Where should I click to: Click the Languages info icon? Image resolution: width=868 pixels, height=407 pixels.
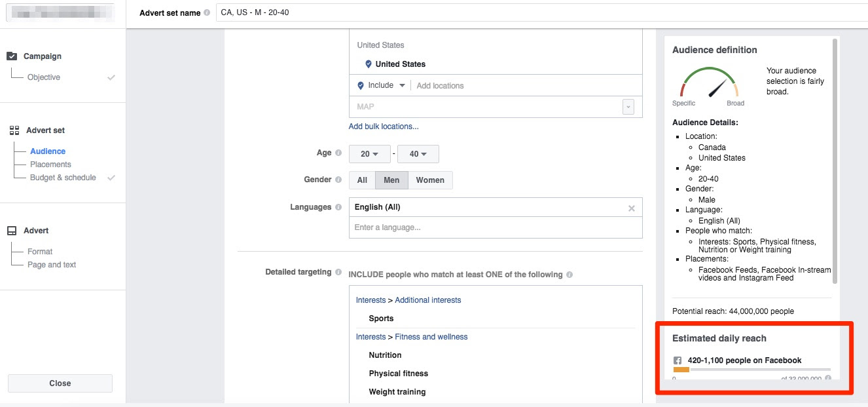click(x=338, y=207)
